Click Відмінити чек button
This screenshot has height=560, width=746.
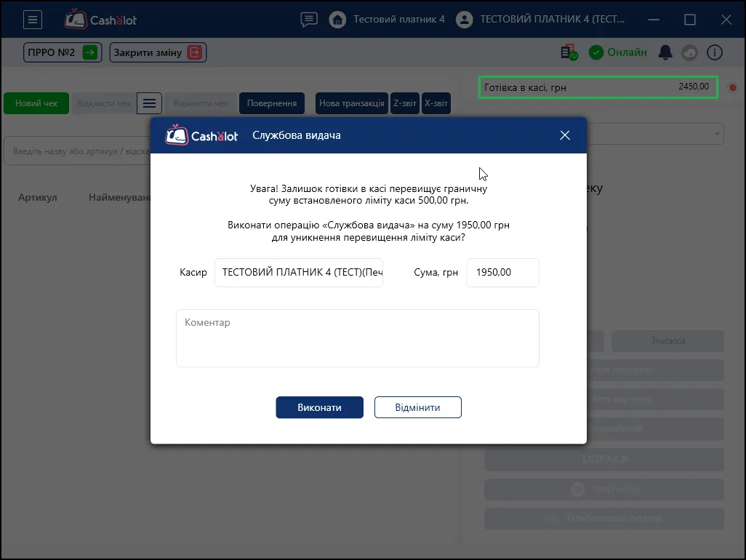(x=201, y=103)
